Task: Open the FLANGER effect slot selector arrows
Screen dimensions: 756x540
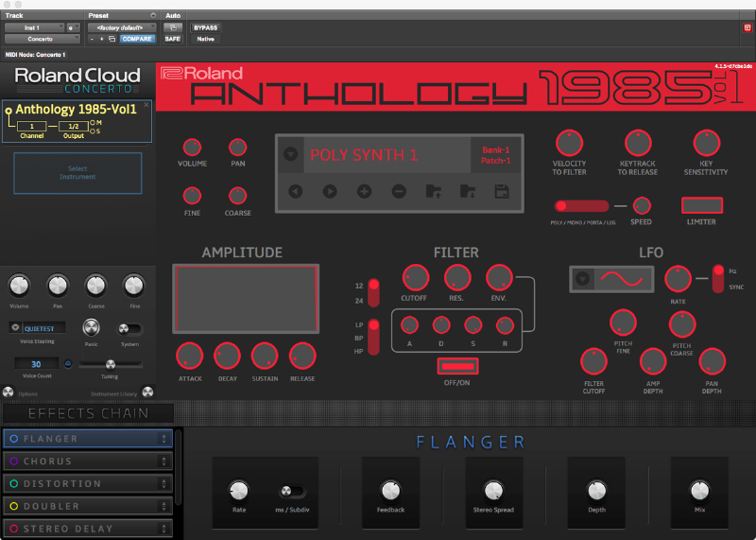Action: (163, 439)
